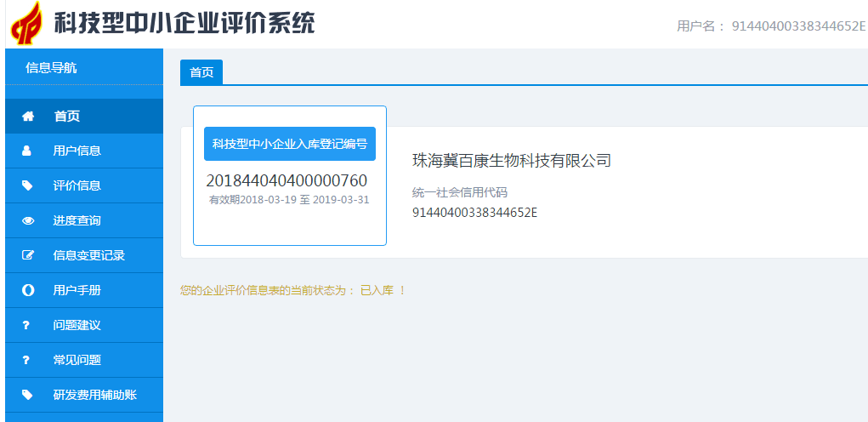Click the tag icon beside 评价信息
868x422 pixels.
(x=27, y=185)
